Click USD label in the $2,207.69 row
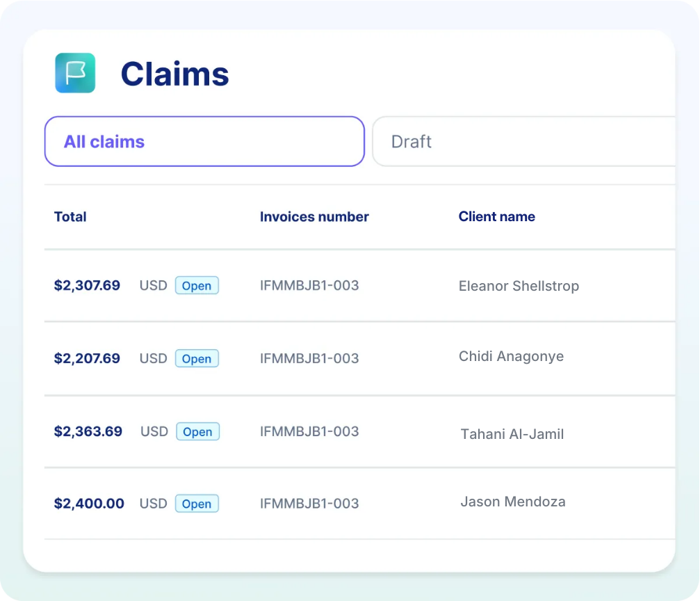Screen dimensions: 700x601 153,358
